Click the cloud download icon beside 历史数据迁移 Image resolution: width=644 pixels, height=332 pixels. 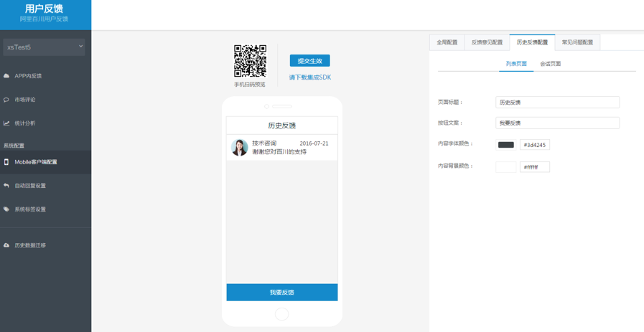pyautogui.click(x=6, y=245)
